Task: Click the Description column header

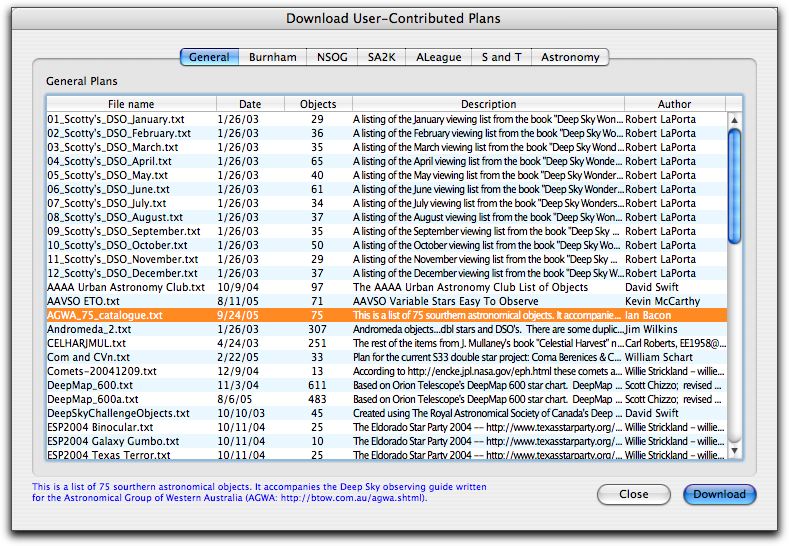Action: tap(488, 104)
